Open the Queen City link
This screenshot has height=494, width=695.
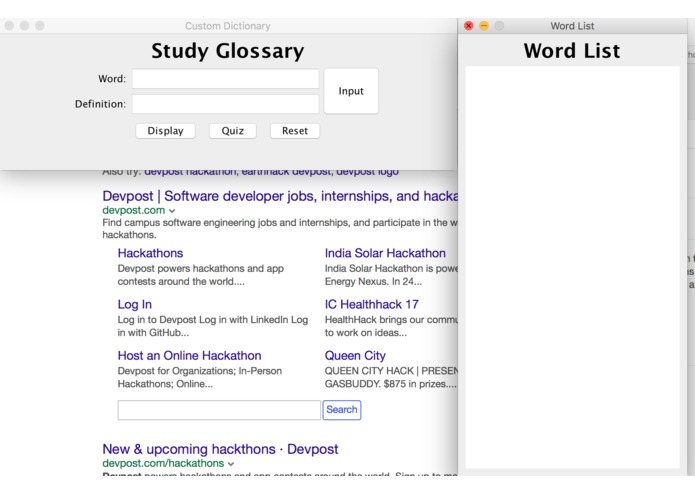pyautogui.click(x=355, y=356)
